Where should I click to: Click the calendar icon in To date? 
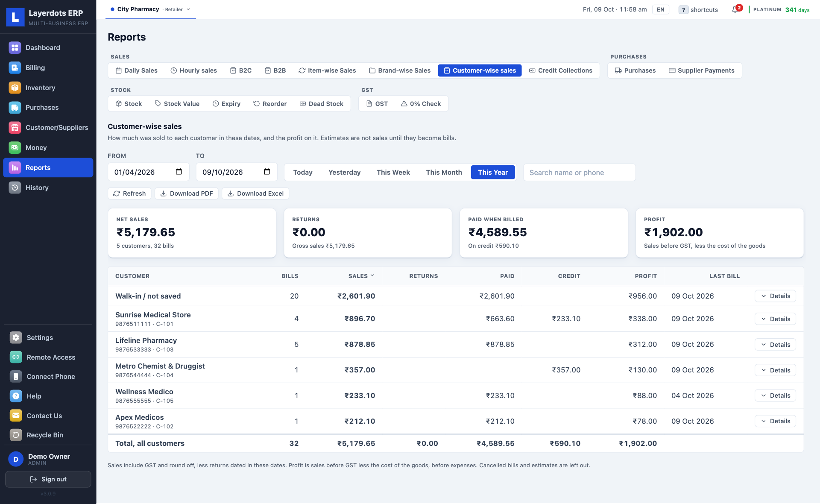click(x=267, y=172)
